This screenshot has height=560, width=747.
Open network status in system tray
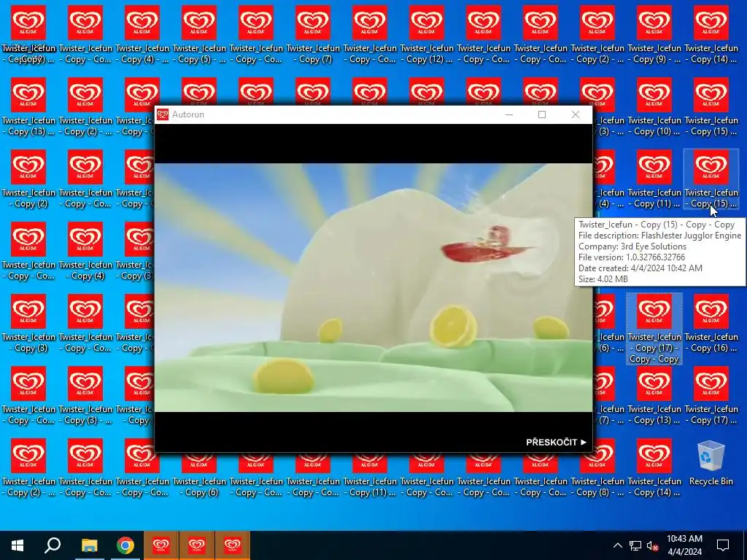635,545
